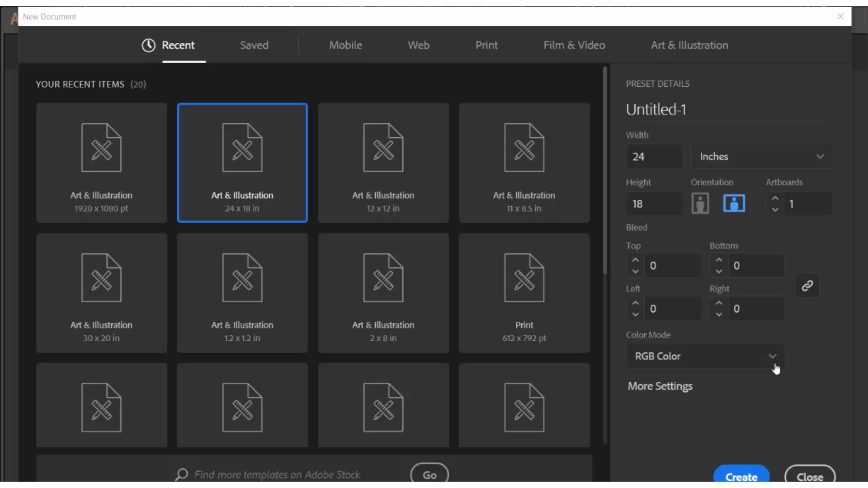Click increment arrow for Top bleed value

(635, 260)
